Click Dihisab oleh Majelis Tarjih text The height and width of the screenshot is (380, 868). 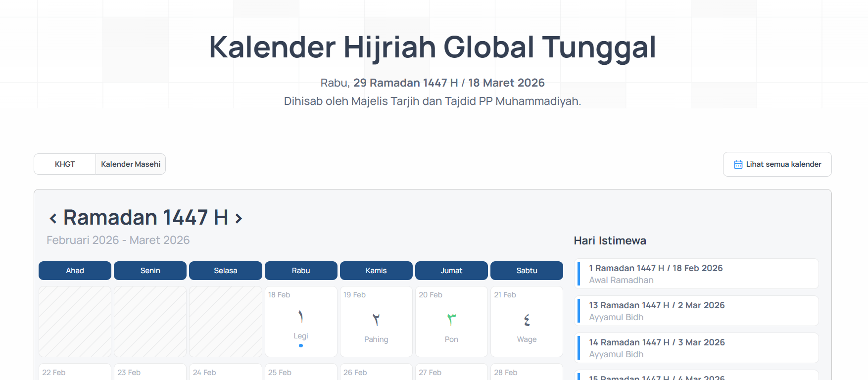click(x=433, y=101)
